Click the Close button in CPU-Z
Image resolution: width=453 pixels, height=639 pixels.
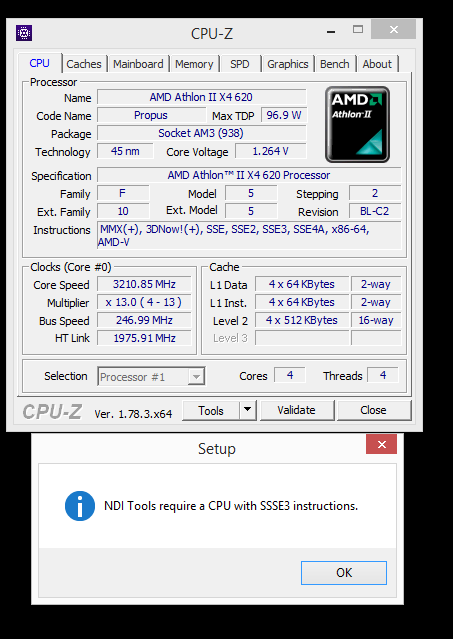click(x=374, y=410)
